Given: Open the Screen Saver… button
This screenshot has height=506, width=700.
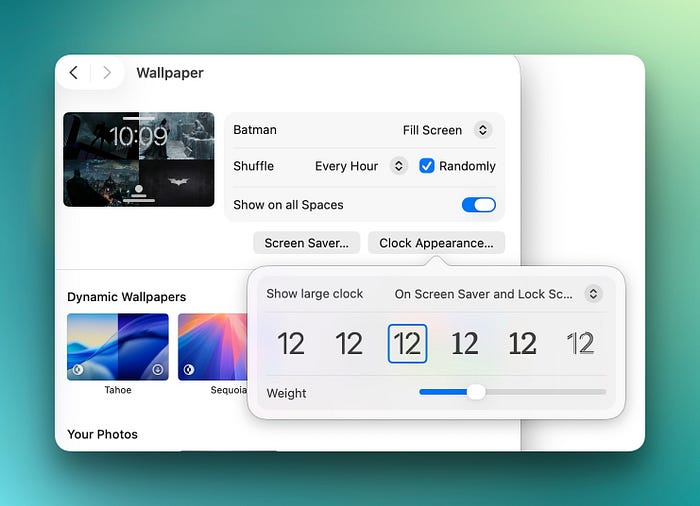Looking at the screenshot, I should [x=307, y=243].
